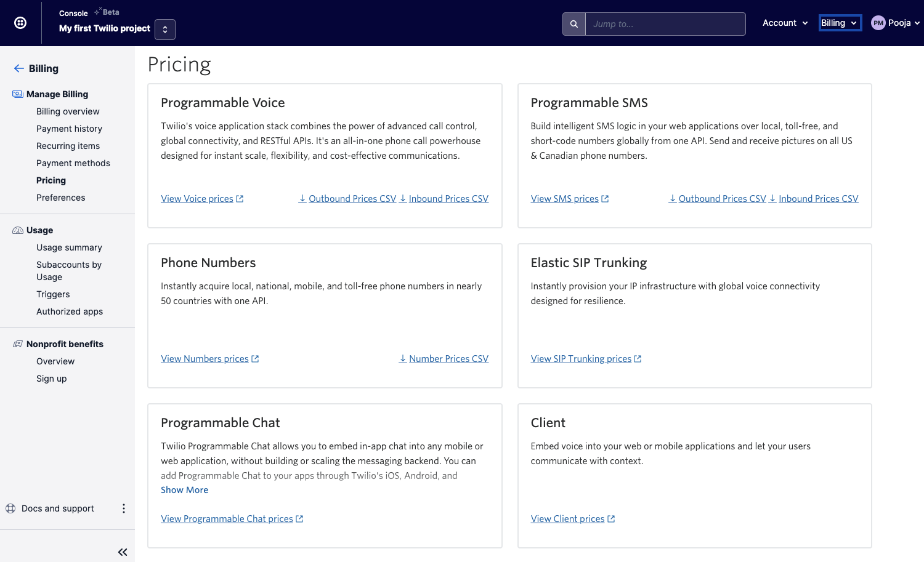The image size is (924, 562).
Task: Click the Twilio logo home icon
Action: (20, 23)
